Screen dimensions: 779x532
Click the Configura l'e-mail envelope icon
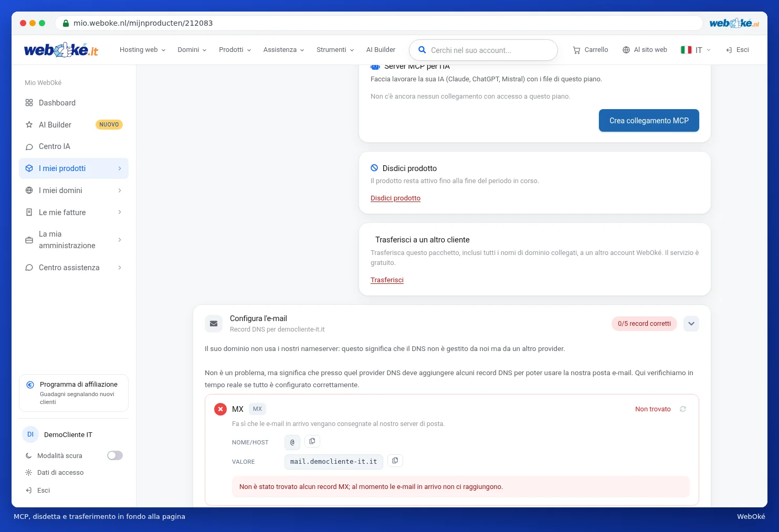coord(214,324)
